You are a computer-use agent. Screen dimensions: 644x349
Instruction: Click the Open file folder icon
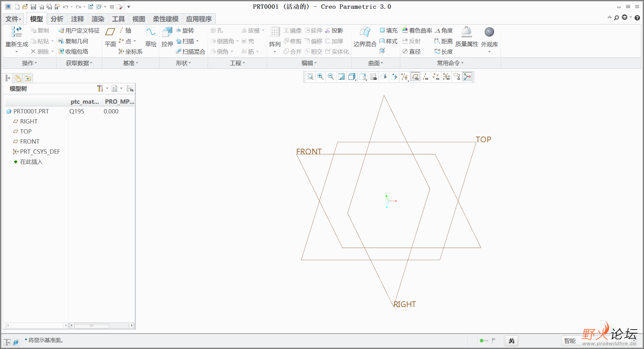pos(25,7)
